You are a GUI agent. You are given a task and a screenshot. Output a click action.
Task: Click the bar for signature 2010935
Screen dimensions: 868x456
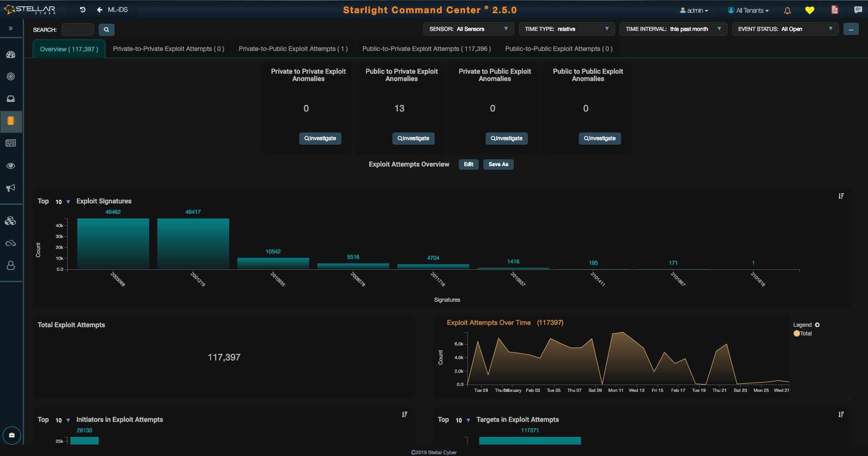point(273,263)
